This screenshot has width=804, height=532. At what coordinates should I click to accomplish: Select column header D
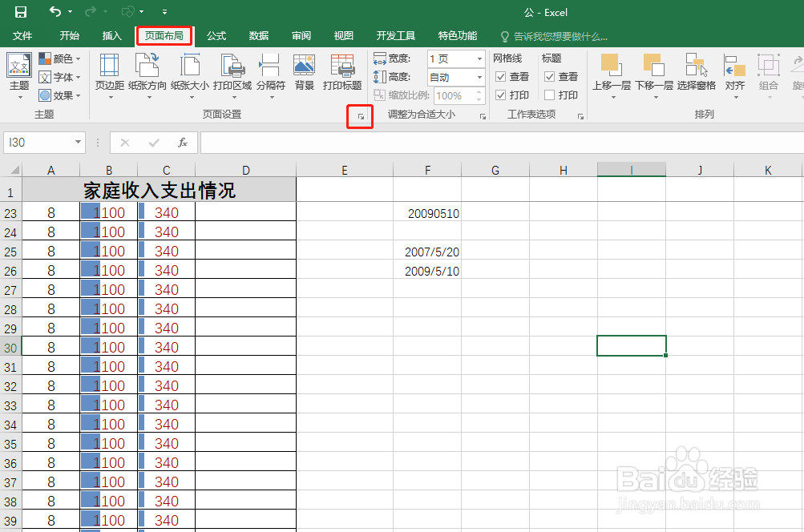245,170
